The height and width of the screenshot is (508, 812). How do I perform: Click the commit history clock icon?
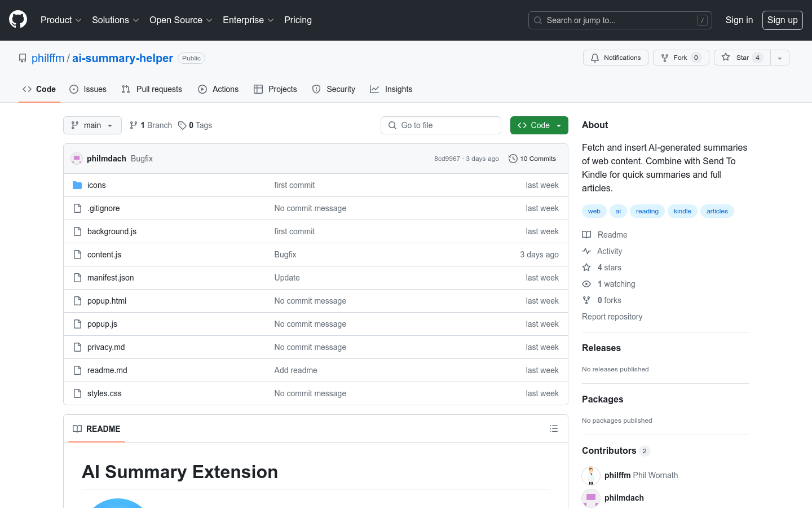click(513, 159)
